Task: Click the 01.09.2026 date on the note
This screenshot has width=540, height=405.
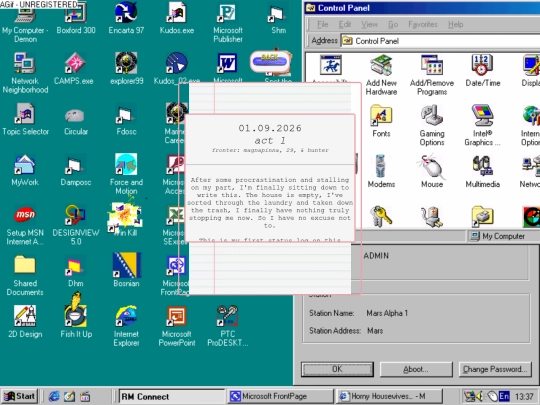Action: pyautogui.click(x=270, y=128)
